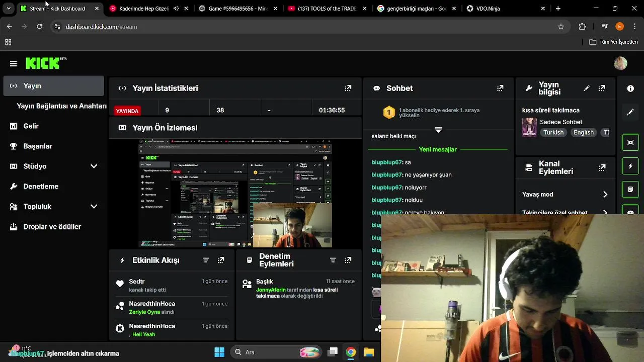Open Droplar ve ödüller page
The width and height of the screenshot is (644, 362).
pos(53,227)
